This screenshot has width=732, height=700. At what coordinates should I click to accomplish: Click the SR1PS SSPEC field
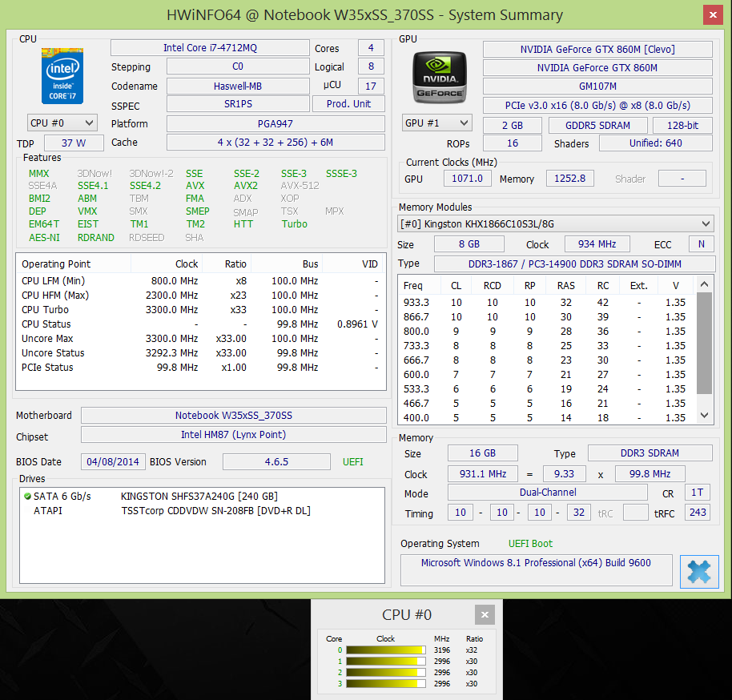click(238, 104)
